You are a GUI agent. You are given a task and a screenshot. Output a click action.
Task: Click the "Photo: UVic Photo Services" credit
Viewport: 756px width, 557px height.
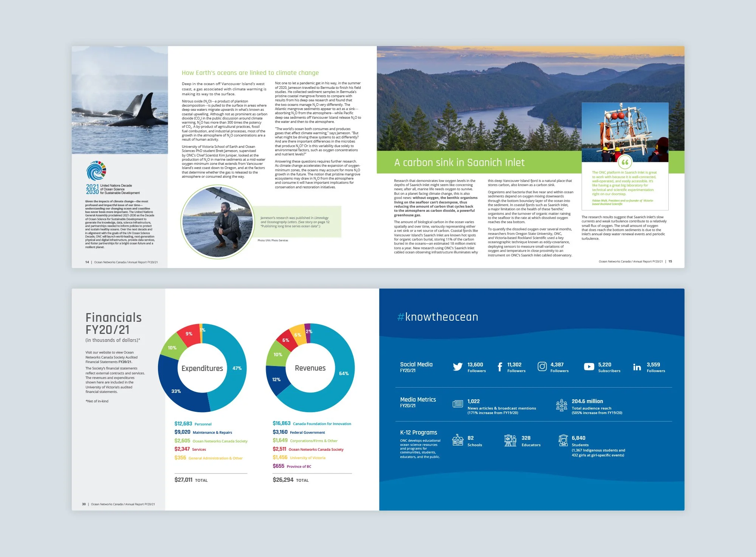[273, 240]
